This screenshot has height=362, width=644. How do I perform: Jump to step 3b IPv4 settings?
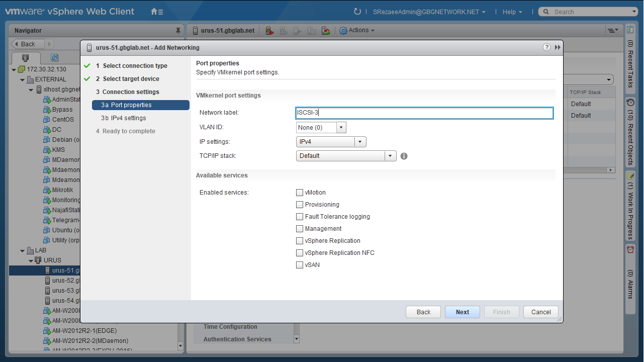(124, 118)
